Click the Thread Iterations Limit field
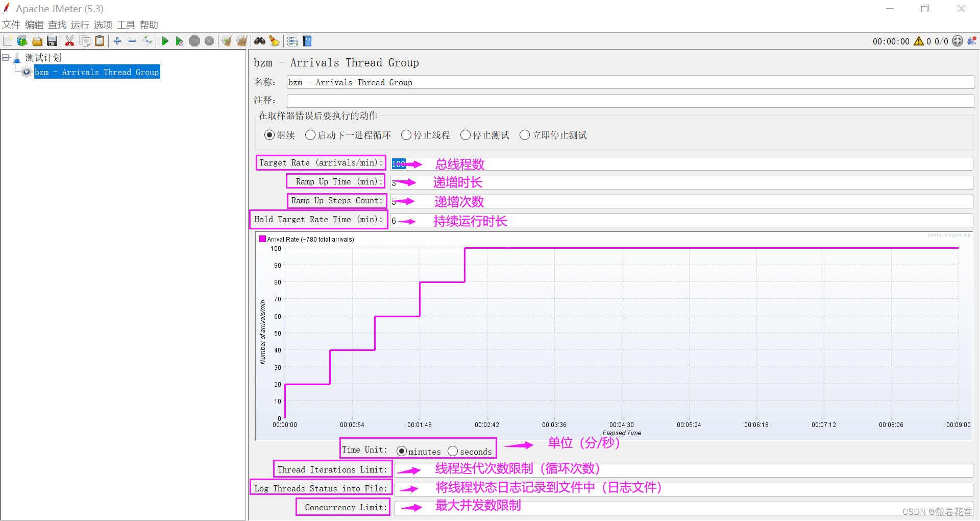 684,470
